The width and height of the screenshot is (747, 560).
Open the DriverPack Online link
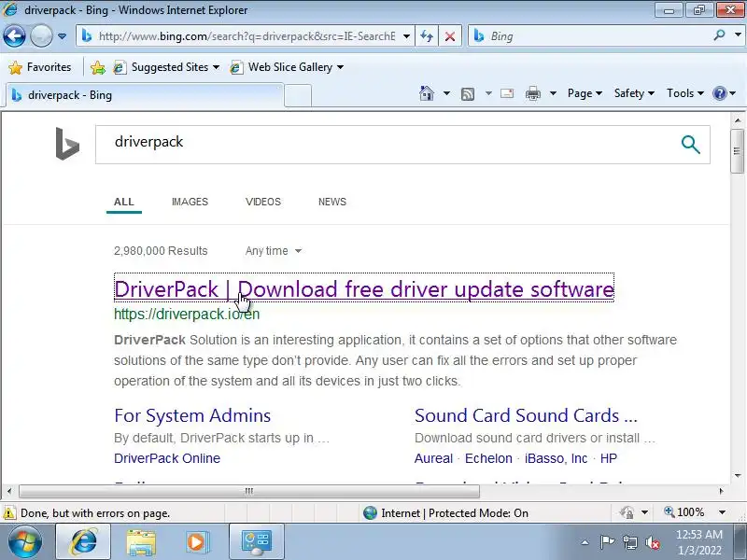pos(167,458)
